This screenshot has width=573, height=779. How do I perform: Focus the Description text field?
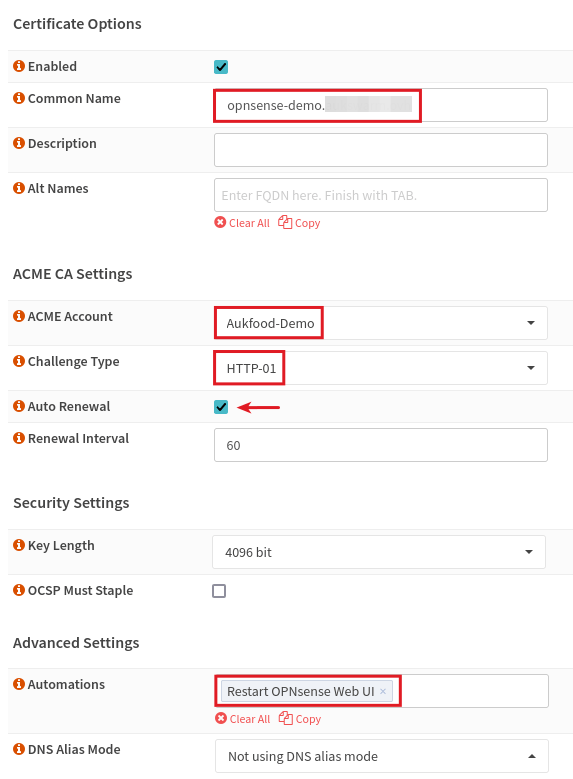coord(381,150)
